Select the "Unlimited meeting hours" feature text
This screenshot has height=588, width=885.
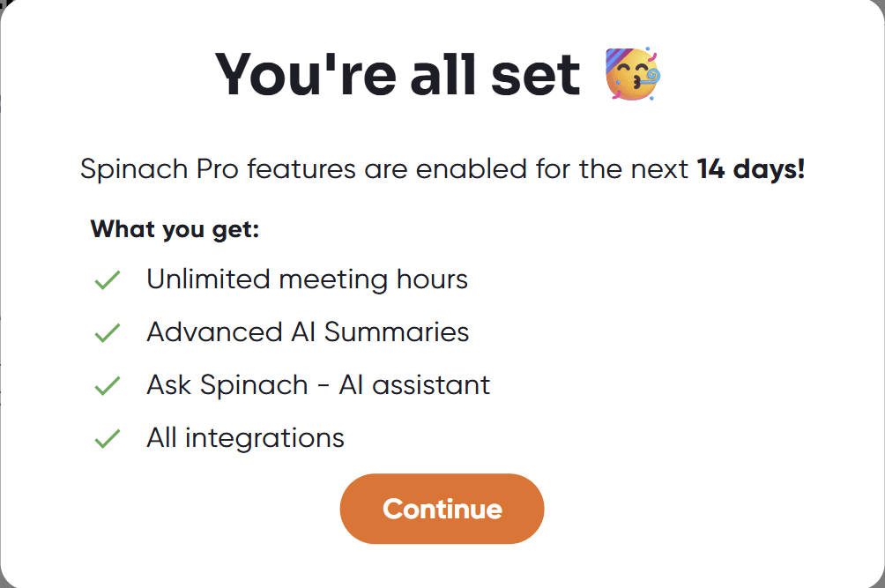tap(307, 279)
